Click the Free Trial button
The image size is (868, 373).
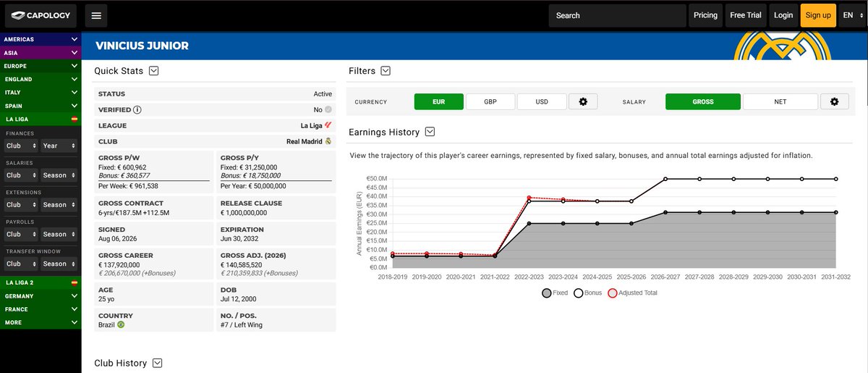click(746, 15)
